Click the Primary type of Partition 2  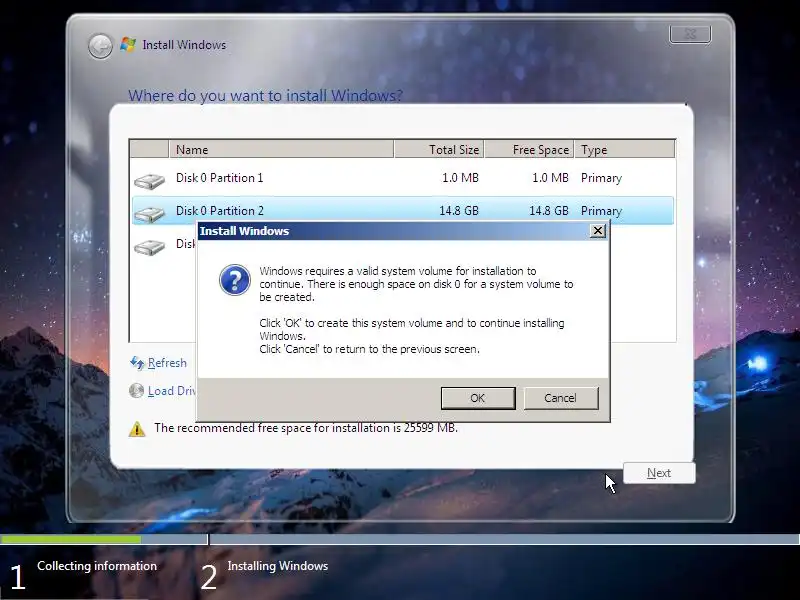602,211
